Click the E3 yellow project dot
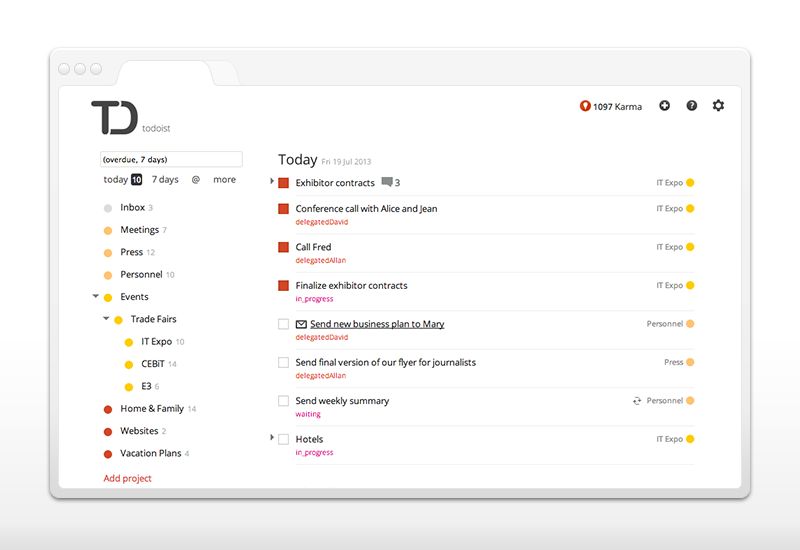The image size is (800, 550). [129, 387]
